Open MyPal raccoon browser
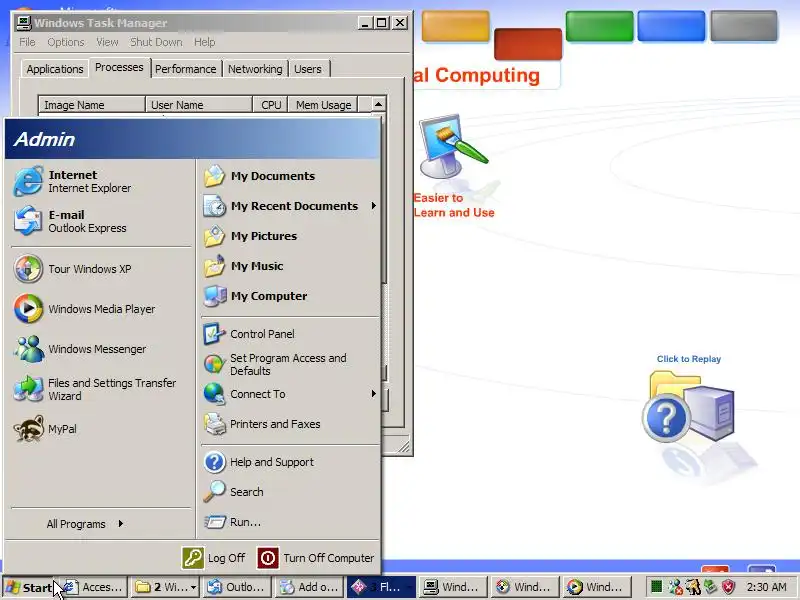 (101, 429)
